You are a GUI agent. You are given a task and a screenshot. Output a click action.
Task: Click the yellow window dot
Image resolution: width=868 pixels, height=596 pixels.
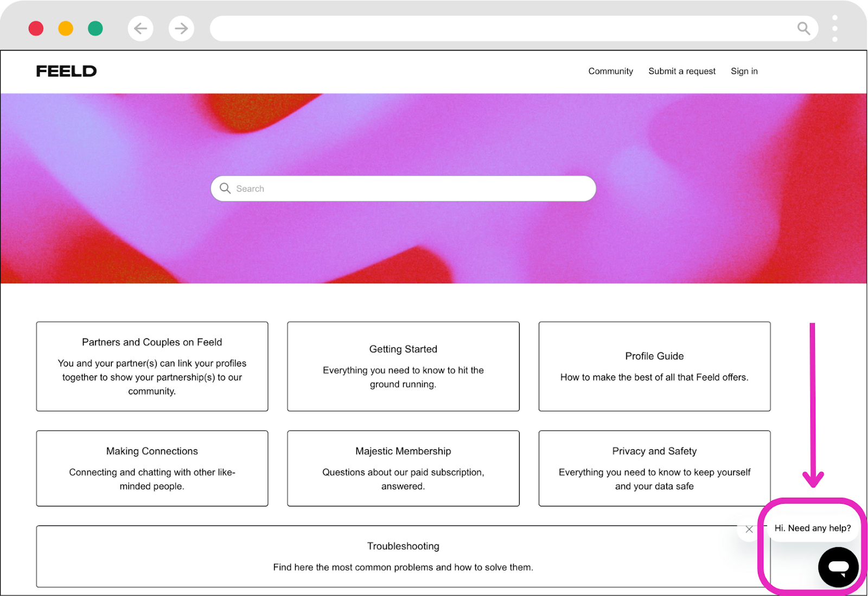(66, 28)
